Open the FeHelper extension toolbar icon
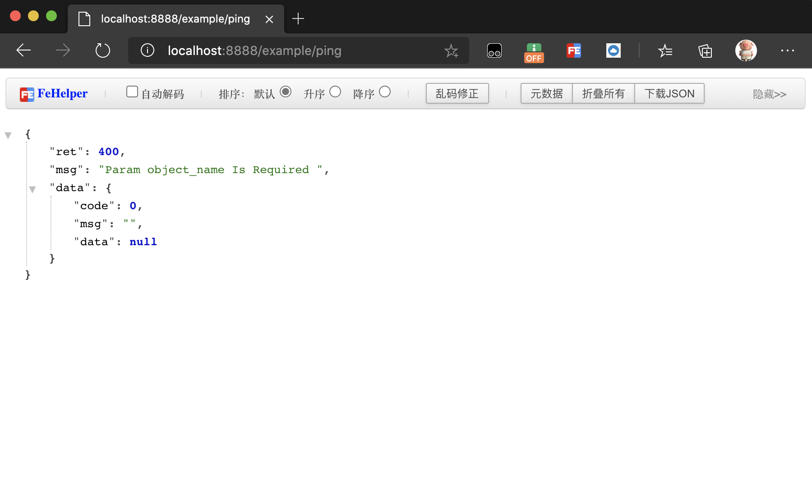 point(574,50)
